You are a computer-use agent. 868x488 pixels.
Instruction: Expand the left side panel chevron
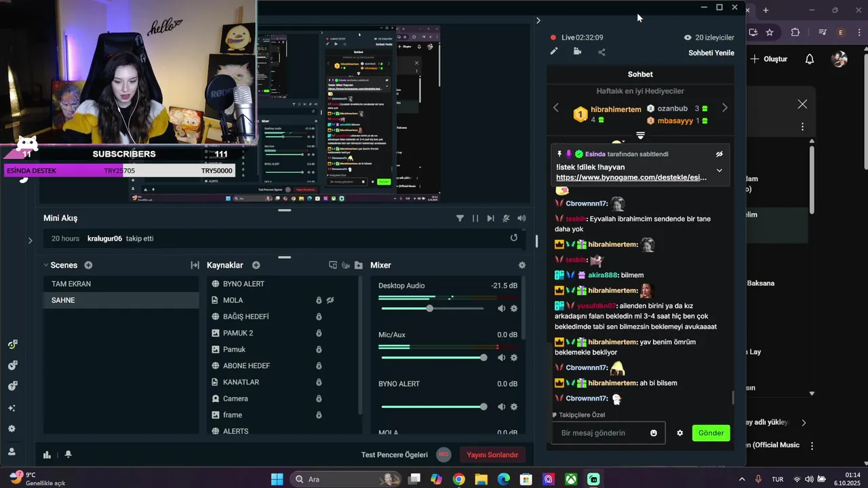click(x=30, y=240)
